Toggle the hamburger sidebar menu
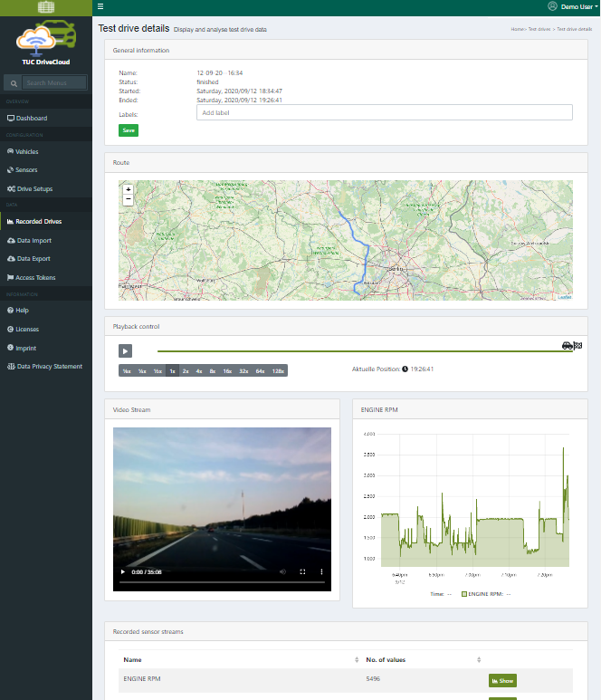The image size is (601, 700). pos(100,6)
